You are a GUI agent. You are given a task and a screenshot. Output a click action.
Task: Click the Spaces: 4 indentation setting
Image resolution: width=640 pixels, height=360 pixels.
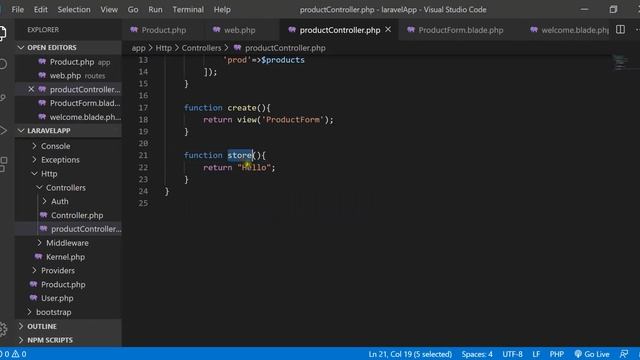pos(477,354)
